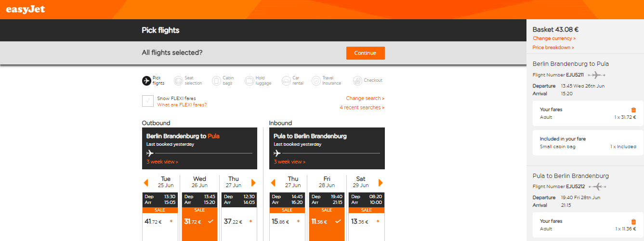Select the Travel insurance step icon
Viewport: 644px width, 241px height.
[316, 81]
